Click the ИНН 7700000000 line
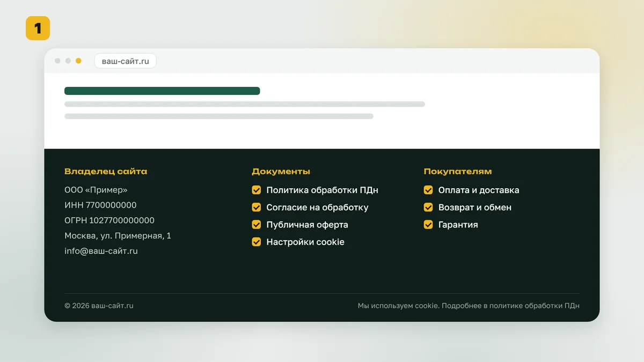 tap(100, 205)
